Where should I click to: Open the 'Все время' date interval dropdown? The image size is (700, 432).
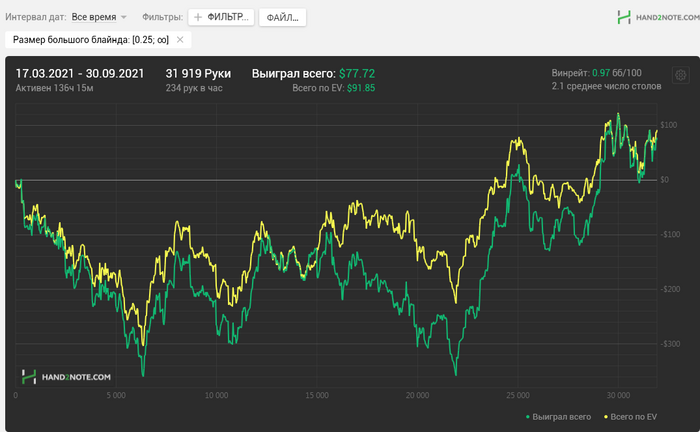pyautogui.click(x=99, y=17)
